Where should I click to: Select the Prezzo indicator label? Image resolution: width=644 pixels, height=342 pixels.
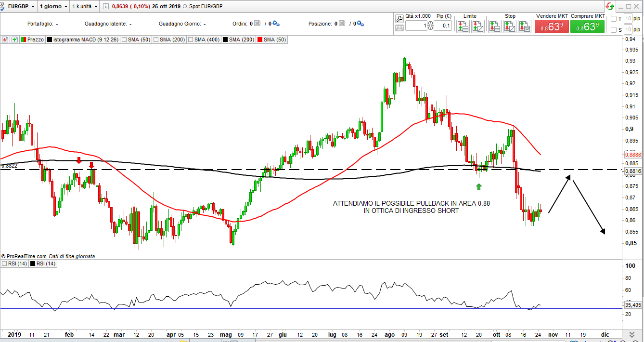point(35,39)
